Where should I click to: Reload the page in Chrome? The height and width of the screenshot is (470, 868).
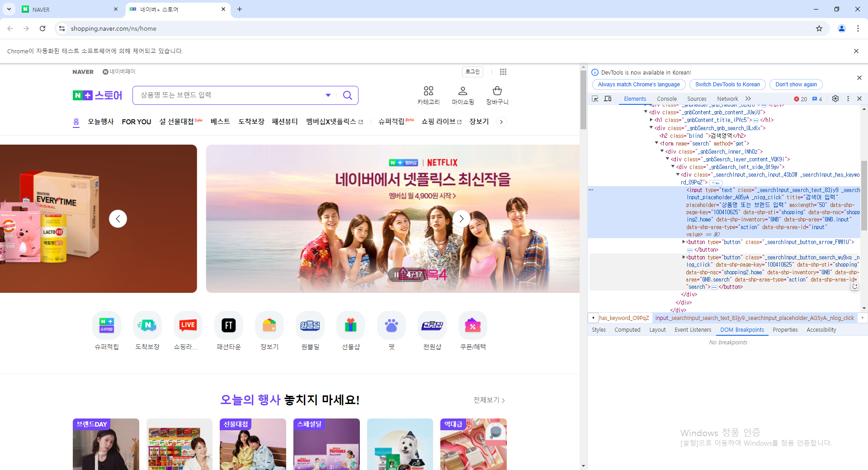click(42, 28)
